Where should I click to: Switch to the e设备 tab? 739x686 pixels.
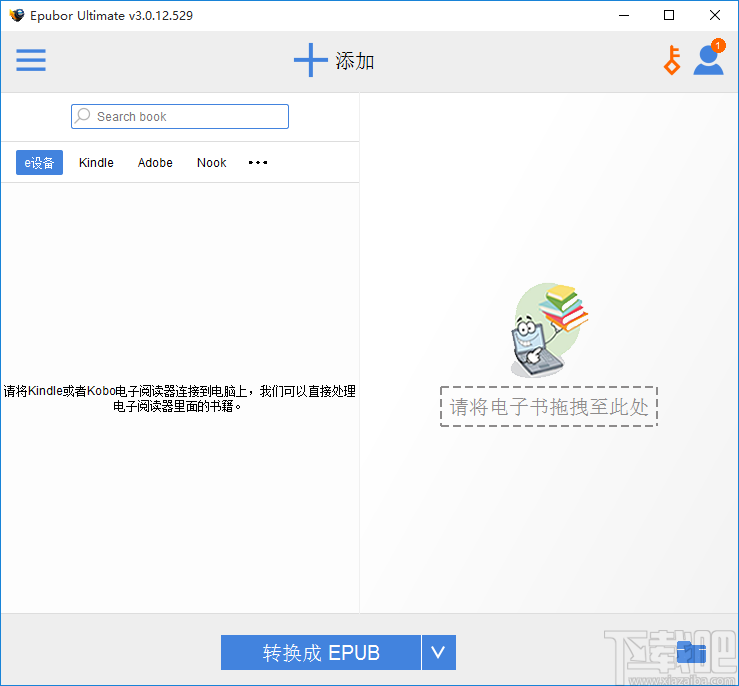39,163
